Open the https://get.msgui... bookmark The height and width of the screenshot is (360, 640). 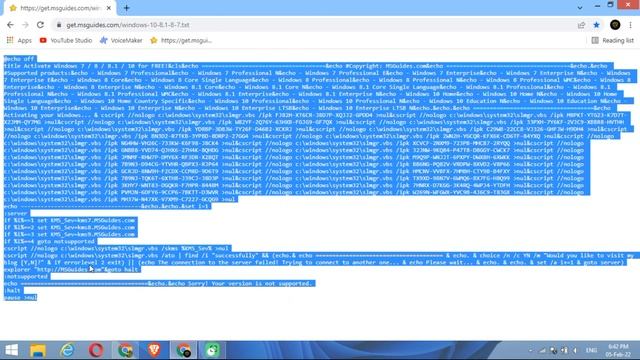(181, 40)
